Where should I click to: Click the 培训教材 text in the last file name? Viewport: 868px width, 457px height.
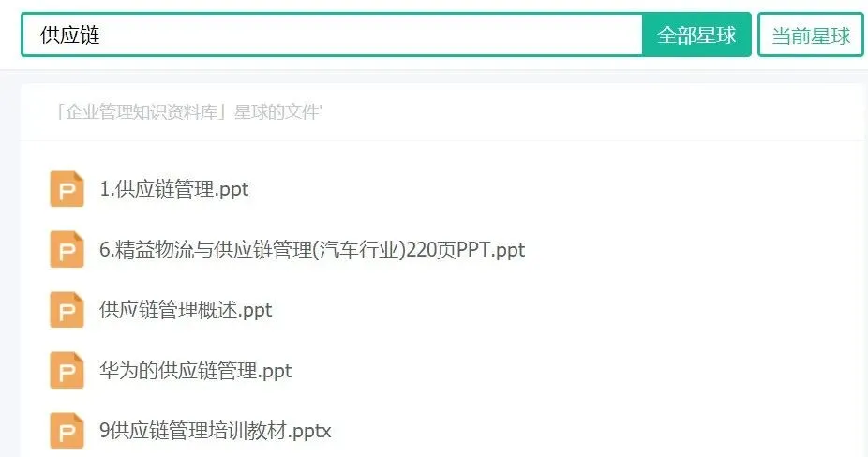[x=248, y=431]
